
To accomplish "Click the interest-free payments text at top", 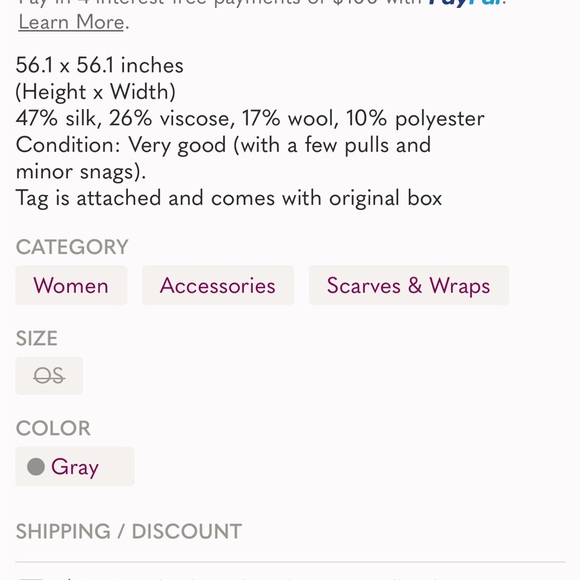I will click(x=220, y=3).
